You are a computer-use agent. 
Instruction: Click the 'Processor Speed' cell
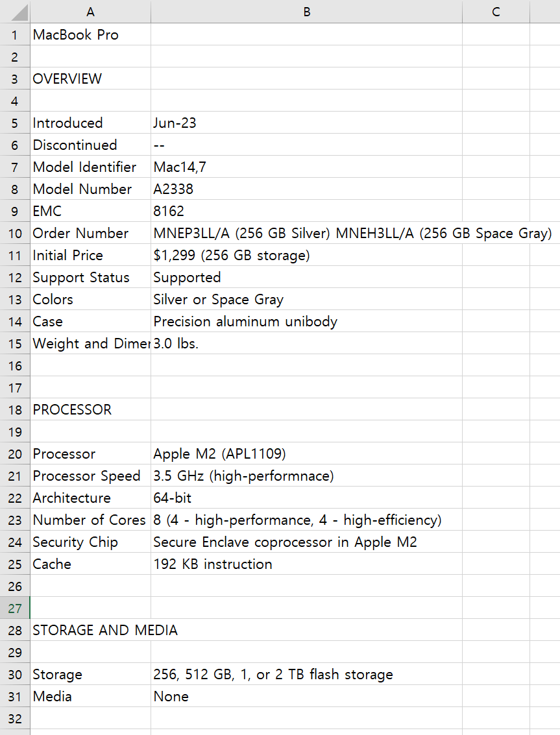90,476
